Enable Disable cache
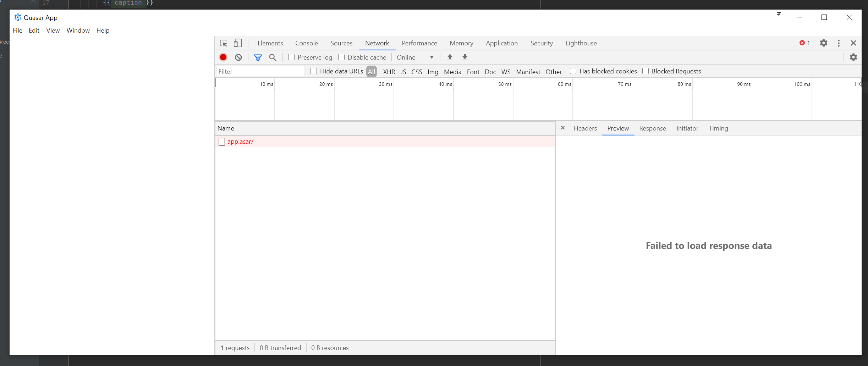Viewport: 868px width, 366px height. point(341,57)
